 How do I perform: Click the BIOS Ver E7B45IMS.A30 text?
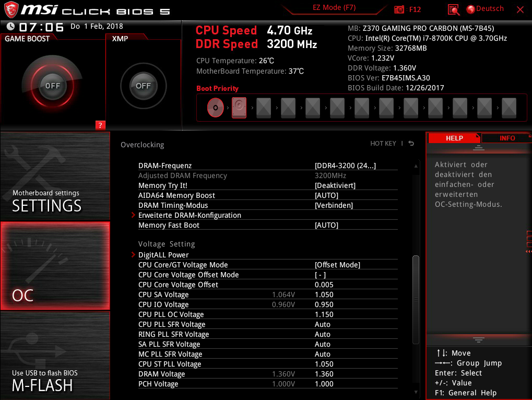[x=389, y=78]
